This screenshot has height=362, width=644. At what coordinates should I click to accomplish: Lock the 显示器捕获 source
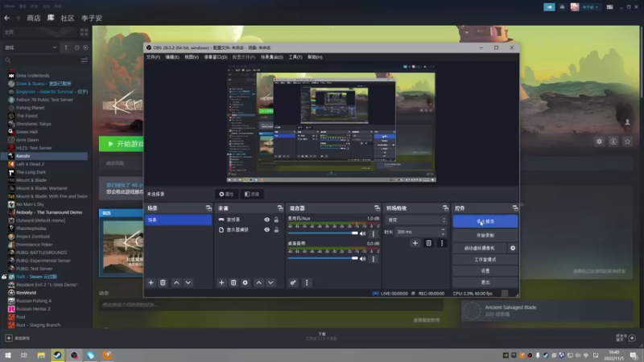pyautogui.click(x=276, y=230)
